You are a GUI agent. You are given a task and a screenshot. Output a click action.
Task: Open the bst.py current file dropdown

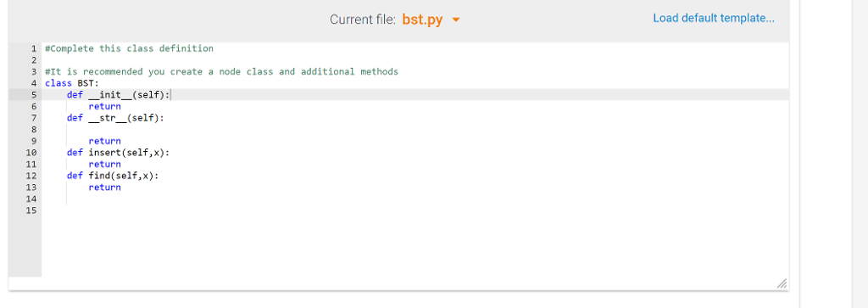pyautogui.click(x=431, y=20)
